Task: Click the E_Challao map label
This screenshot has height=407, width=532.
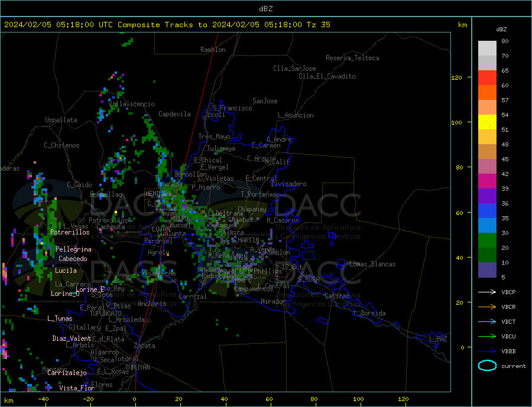Action: (106, 195)
